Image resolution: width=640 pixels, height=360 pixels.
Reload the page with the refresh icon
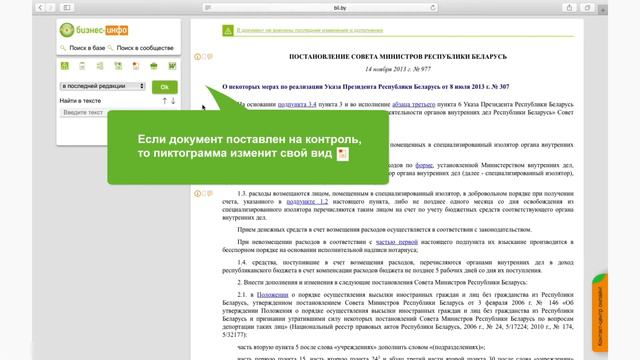433,7
